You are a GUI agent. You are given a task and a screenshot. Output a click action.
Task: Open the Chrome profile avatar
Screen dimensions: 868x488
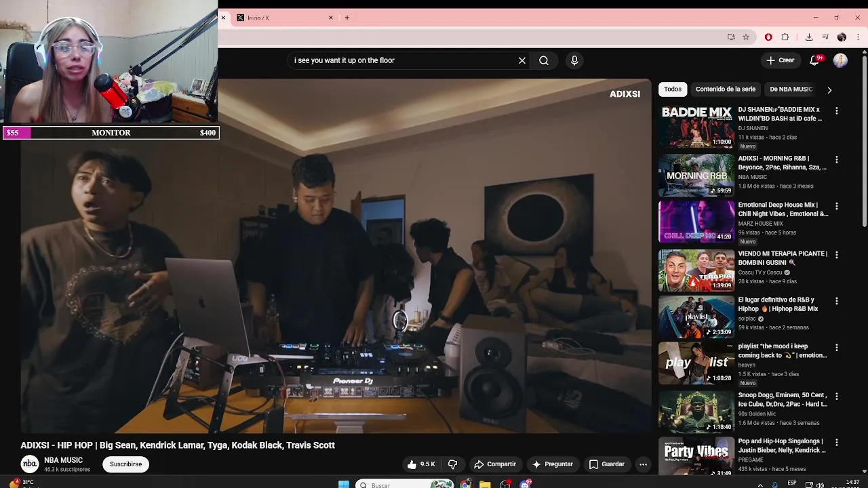click(842, 37)
